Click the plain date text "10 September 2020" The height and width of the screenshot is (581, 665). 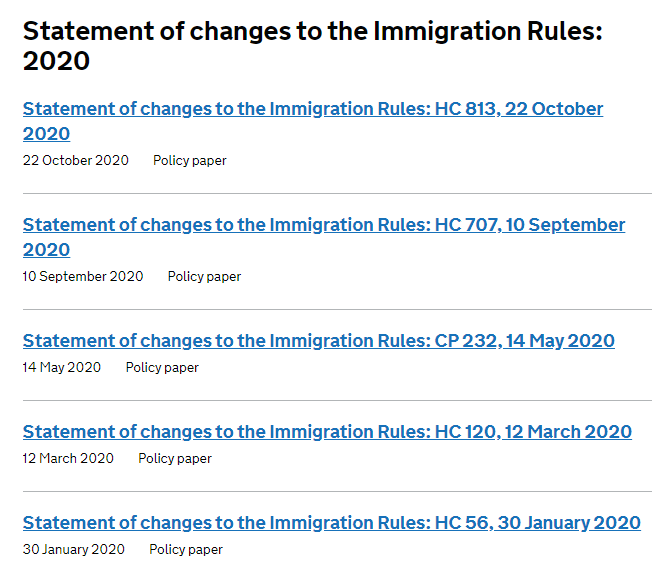pyautogui.click(x=83, y=276)
